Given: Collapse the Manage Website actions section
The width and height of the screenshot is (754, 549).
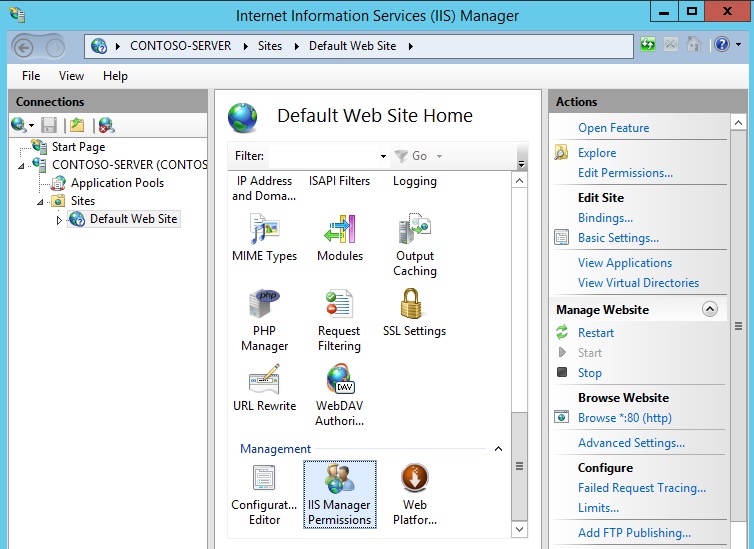Looking at the screenshot, I should pos(710,310).
